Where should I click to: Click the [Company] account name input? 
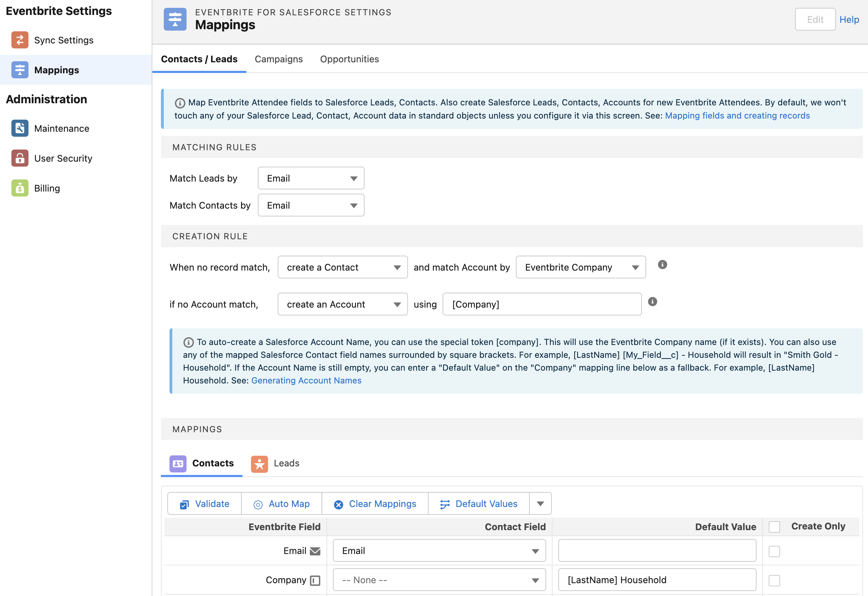(542, 304)
